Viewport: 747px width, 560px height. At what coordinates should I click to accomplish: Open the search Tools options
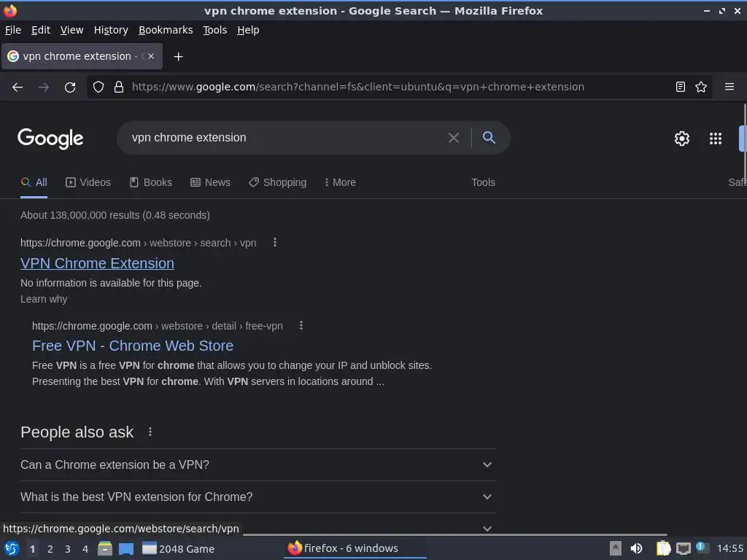coord(483,182)
